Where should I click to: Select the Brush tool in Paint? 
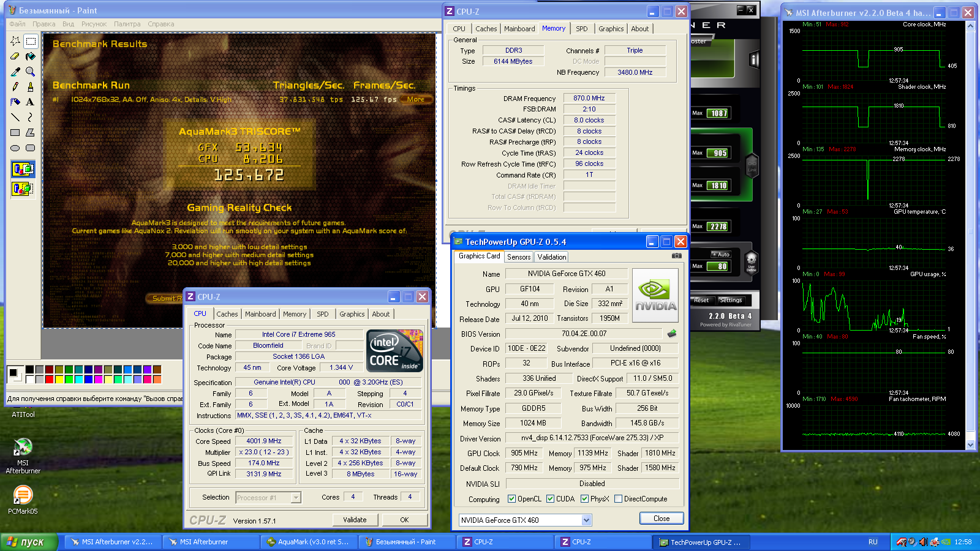[31, 87]
